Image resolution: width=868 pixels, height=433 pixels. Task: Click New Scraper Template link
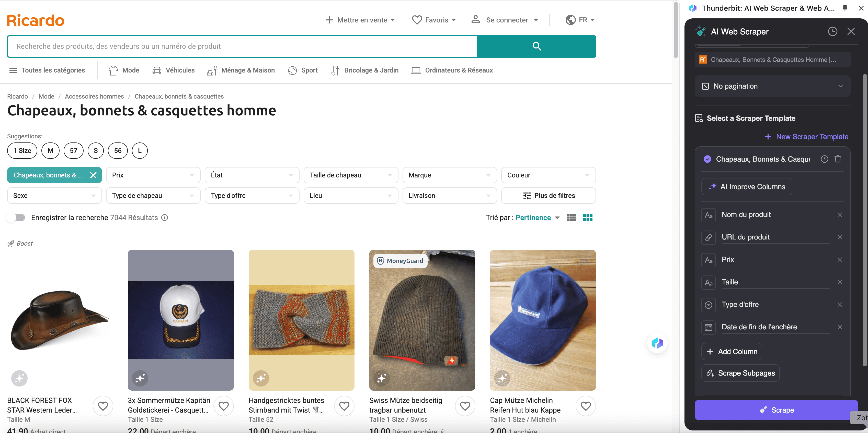(806, 137)
